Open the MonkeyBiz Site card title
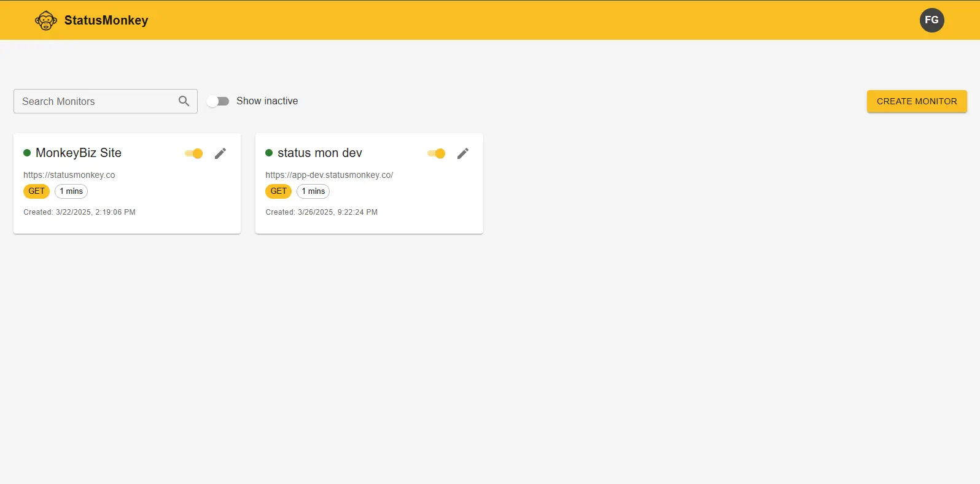This screenshot has height=484, width=980. point(79,153)
